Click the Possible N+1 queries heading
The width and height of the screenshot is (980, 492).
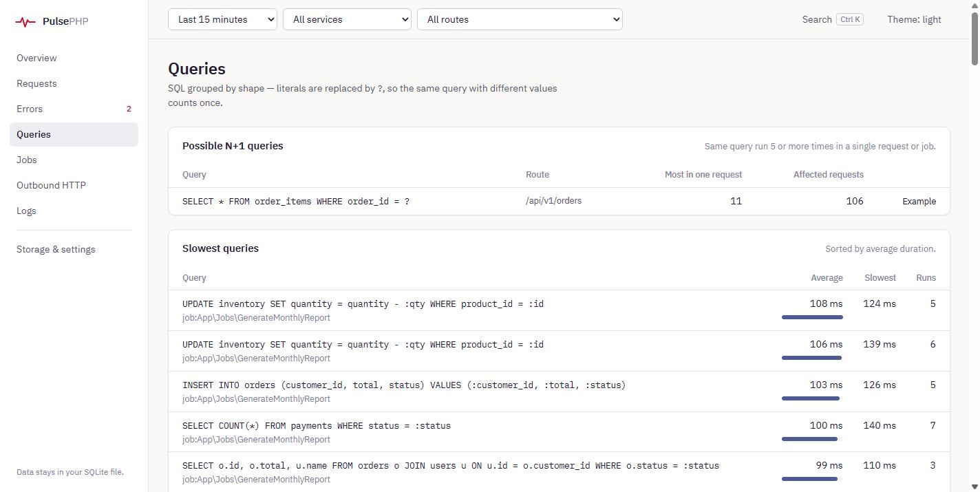(x=233, y=146)
